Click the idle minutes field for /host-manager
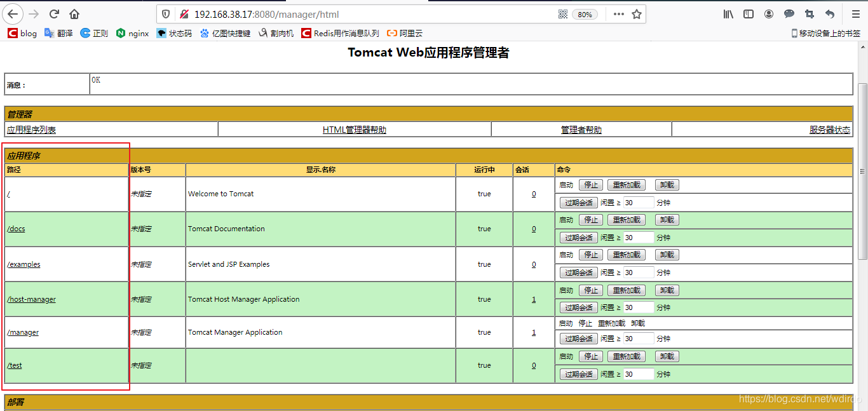This screenshot has height=411, width=868. [639, 307]
